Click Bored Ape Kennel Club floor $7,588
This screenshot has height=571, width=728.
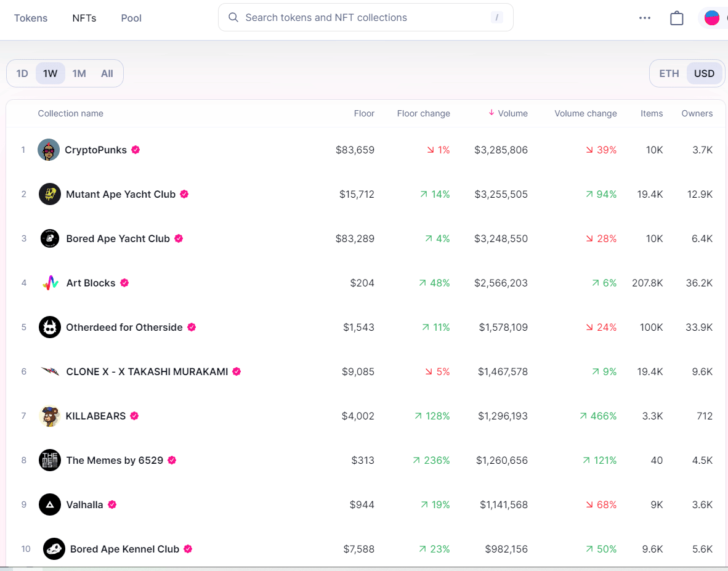click(359, 549)
